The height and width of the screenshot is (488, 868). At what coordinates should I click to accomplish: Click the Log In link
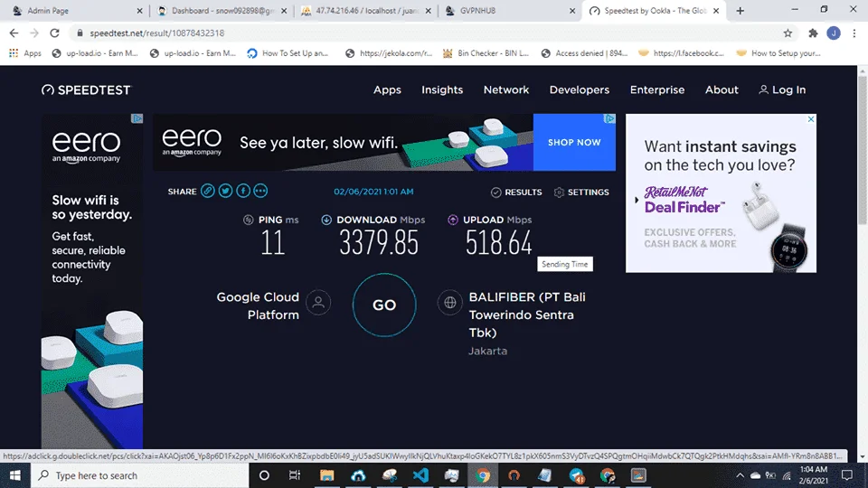(782, 89)
